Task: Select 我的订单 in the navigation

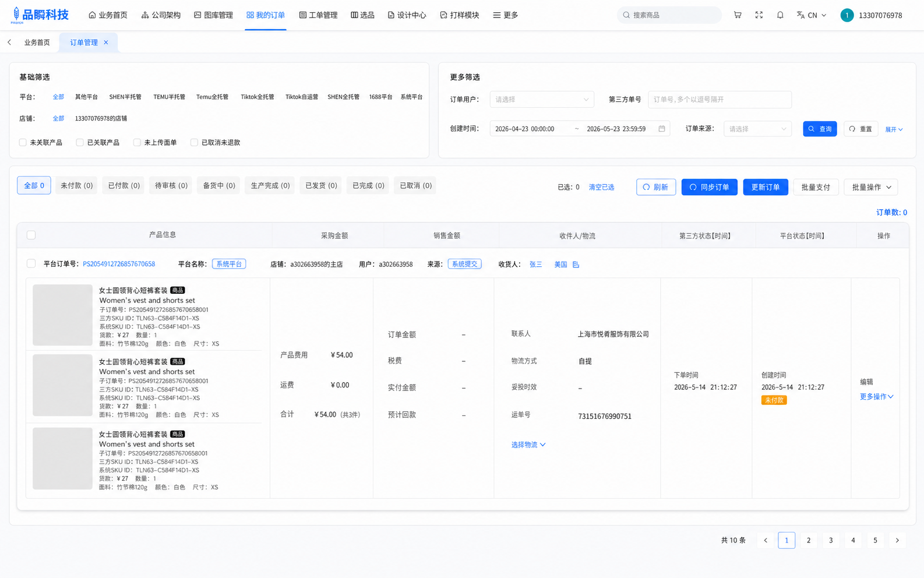Action: [266, 15]
